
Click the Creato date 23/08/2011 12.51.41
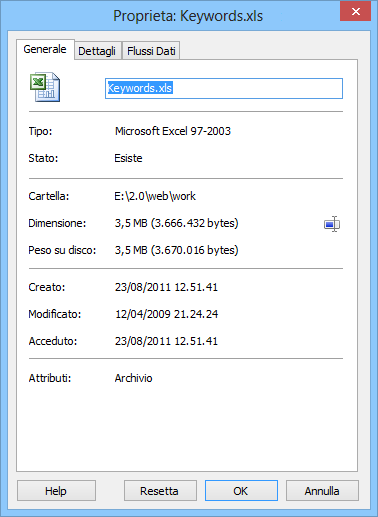click(166, 287)
